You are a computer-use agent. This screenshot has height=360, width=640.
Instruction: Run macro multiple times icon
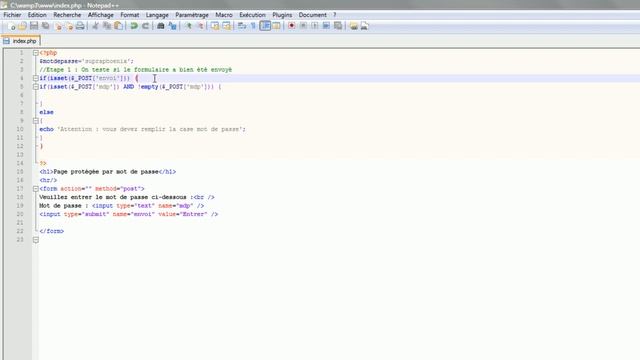point(326,26)
